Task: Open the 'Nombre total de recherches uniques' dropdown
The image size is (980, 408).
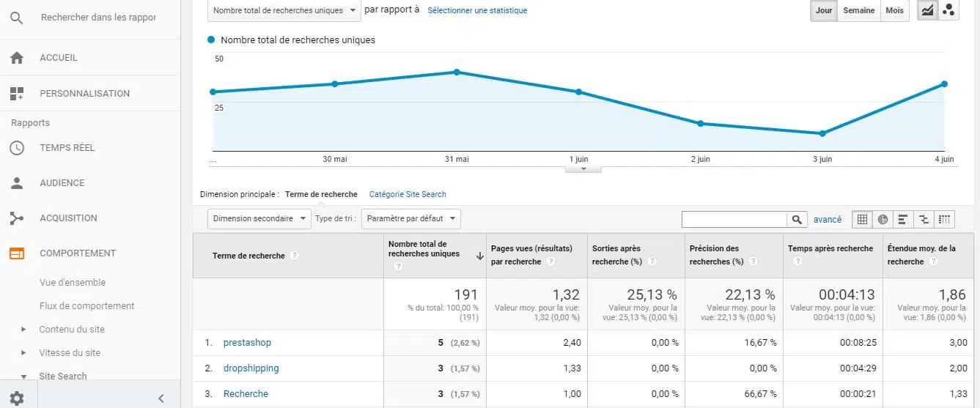Action: pyautogui.click(x=284, y=10)
